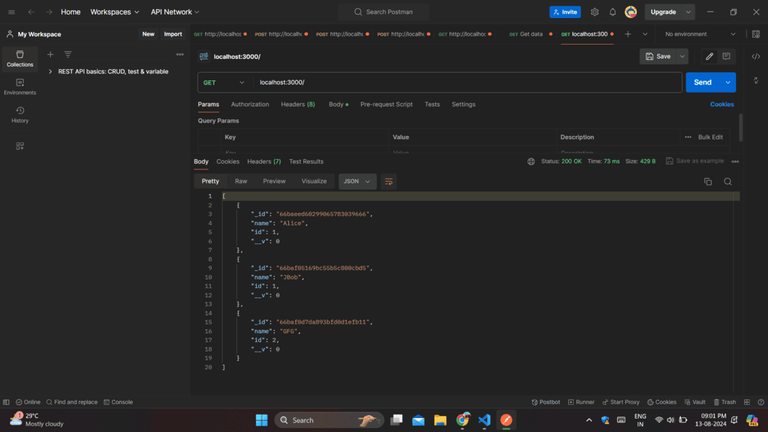This screenshot has width=768, height=432.
Task: Open the Environments sidebar panel
Action: (20, 86)
